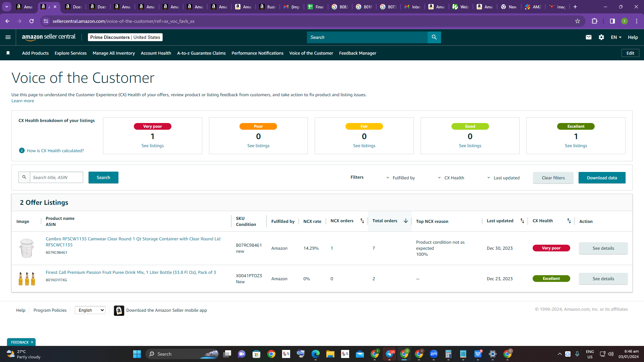
Task: Show hidden system tray icons chevron
Action: (559, 354)
